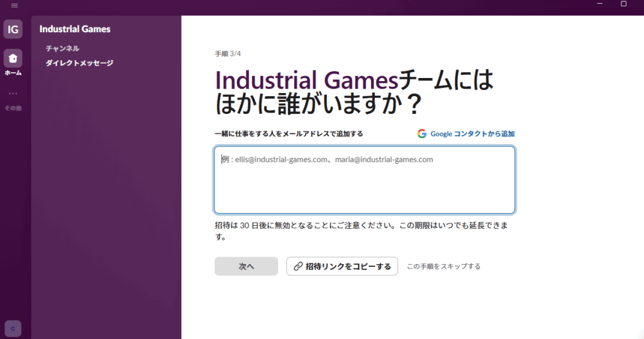Open the Industrial Games workspace name header
This screenshot has width=644, height=339.
click(x=75, y=29)
